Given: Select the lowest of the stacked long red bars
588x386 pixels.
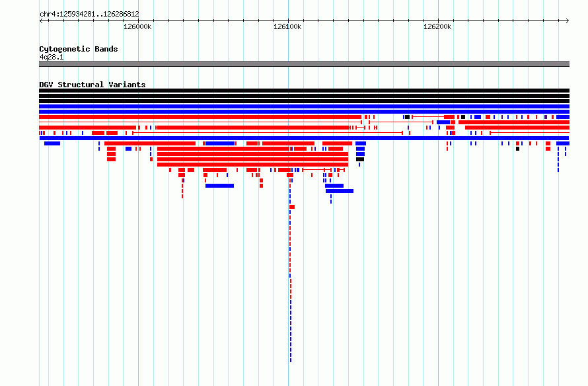Looking at the screenshot, I should click(x=253, y=165).
